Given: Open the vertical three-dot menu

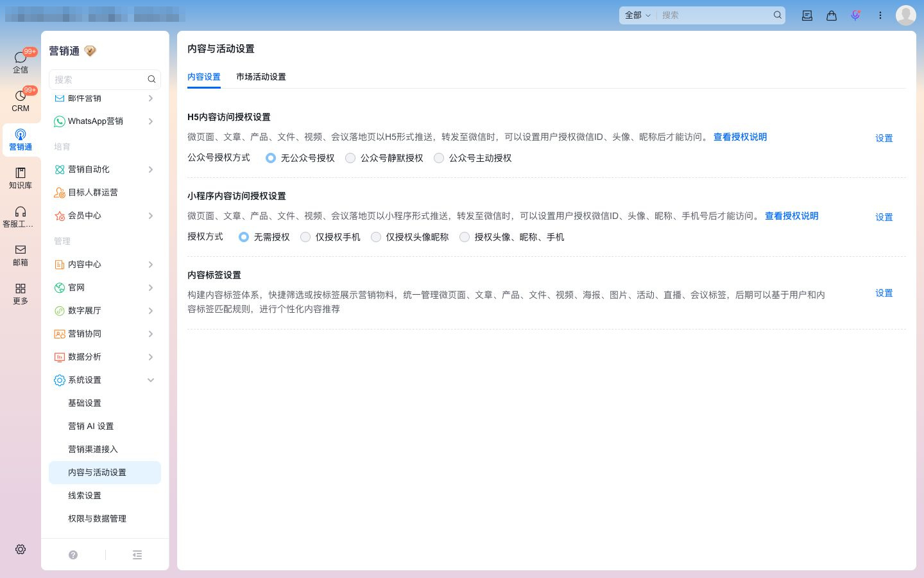Looking at the screenshot, I should click(x=880, y=15).
